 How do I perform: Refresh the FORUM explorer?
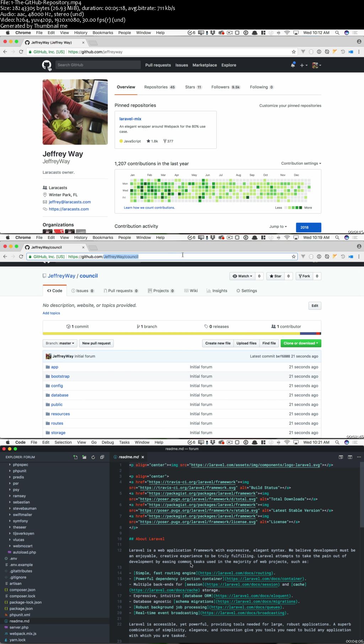tap(93, 457)
